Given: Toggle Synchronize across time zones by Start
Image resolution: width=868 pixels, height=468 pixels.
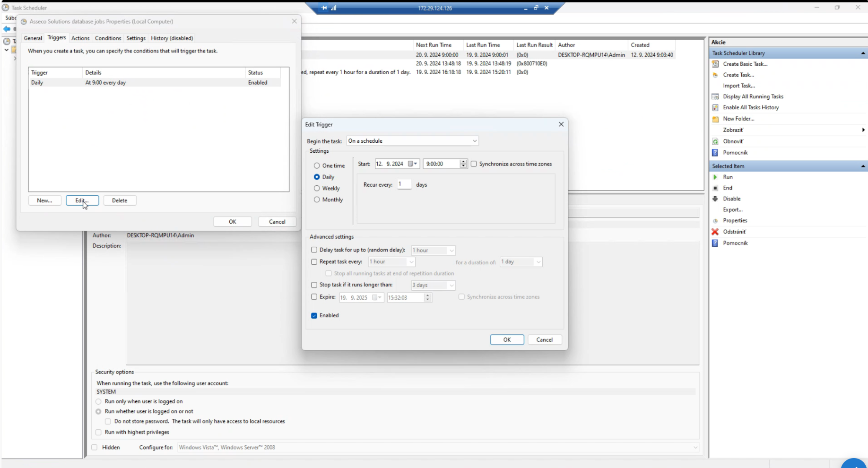Looking at the screenshot, I should click(474, 164).
